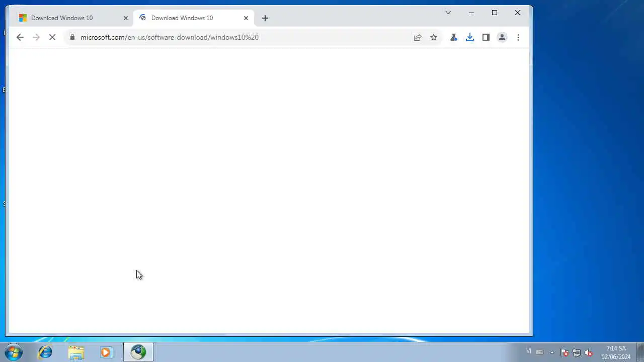This screenshot has height=362, width=644.
Task: Click the grayed forward navigation arrow
Action: coord(36,37)
